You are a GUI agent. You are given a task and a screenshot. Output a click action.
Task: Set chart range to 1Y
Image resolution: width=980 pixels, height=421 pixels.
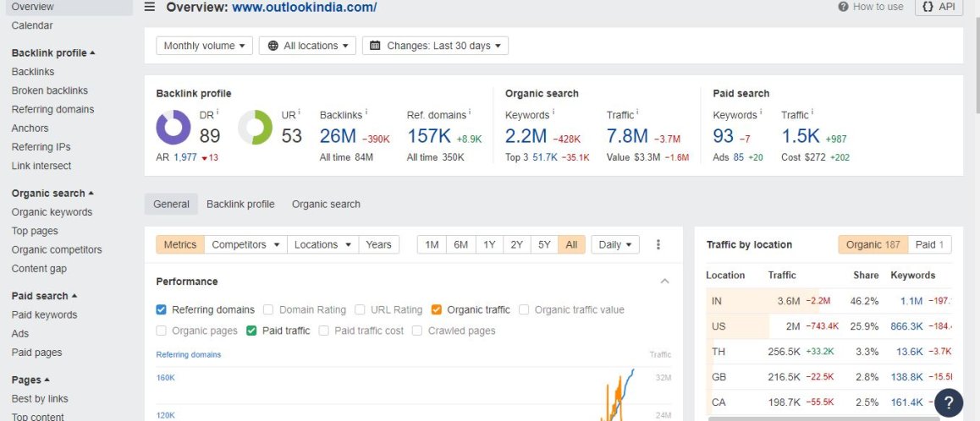[x=489, y=245]
